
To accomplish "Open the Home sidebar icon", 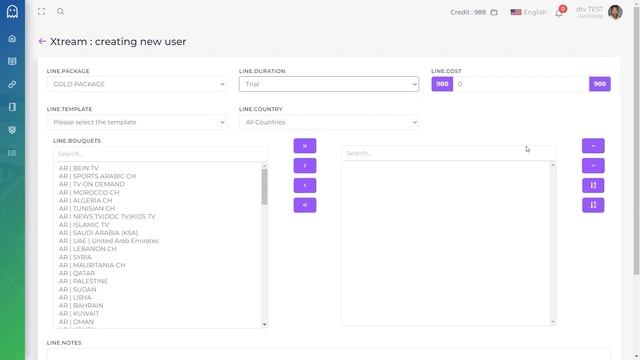I will (x=12, y=39).
